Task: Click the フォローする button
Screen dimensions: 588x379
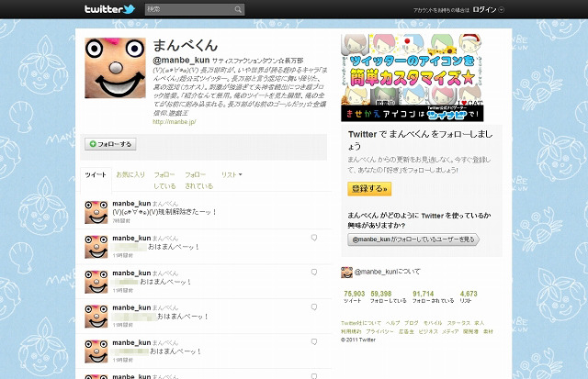Action: pyautogui.click(x=110, y=144)
